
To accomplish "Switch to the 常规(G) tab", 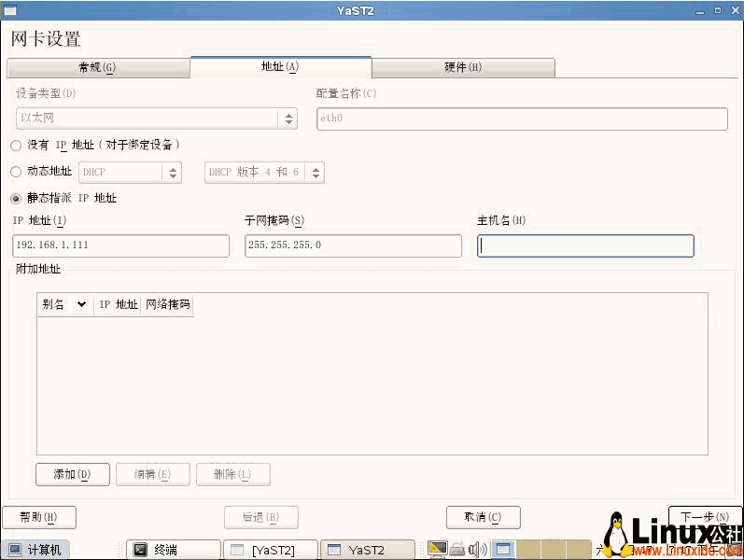I will pyautogui.click(x=98, y=67).
